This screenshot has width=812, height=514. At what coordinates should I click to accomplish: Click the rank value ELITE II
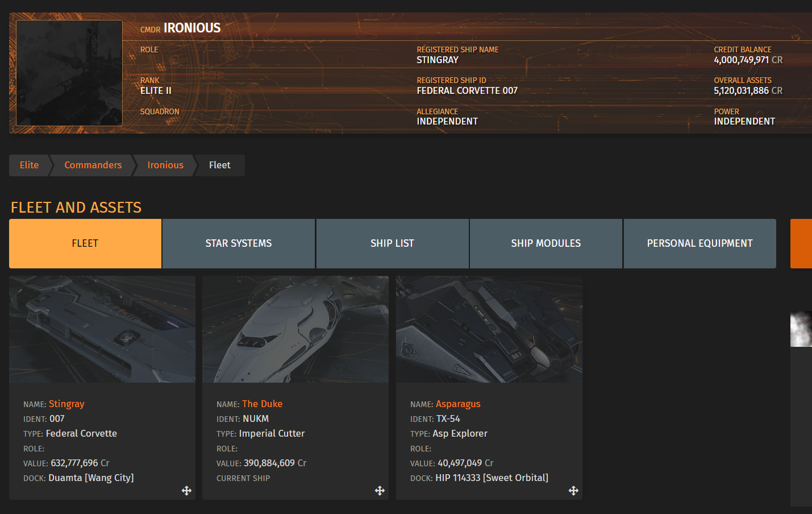coord(156,90)
